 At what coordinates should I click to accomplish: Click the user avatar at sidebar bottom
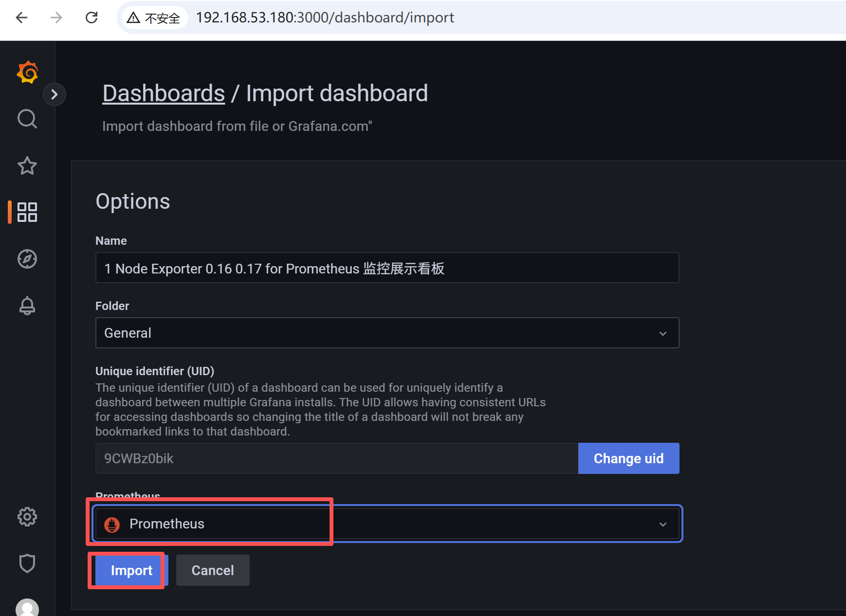[27, 608]
